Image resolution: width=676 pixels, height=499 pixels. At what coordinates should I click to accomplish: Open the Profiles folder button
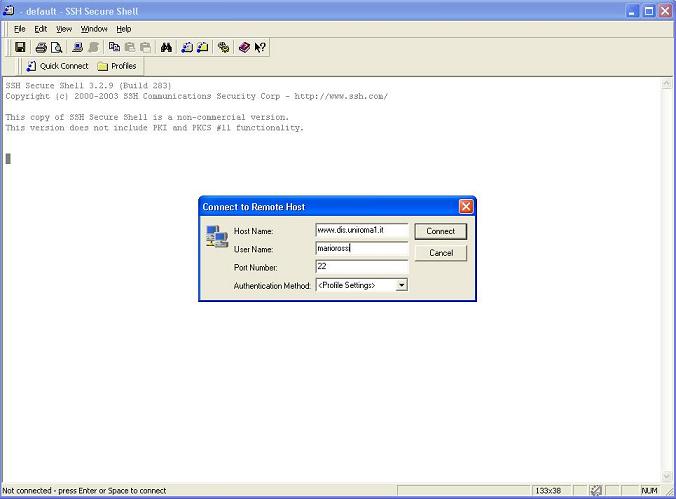click(x=116, y=66)
